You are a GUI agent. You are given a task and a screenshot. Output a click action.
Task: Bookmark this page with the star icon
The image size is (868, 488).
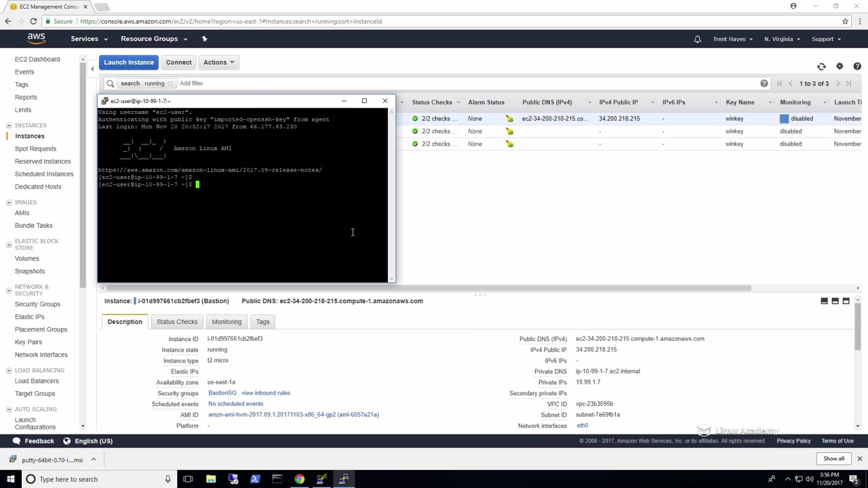pyautogui.click(x=845, y=21)
